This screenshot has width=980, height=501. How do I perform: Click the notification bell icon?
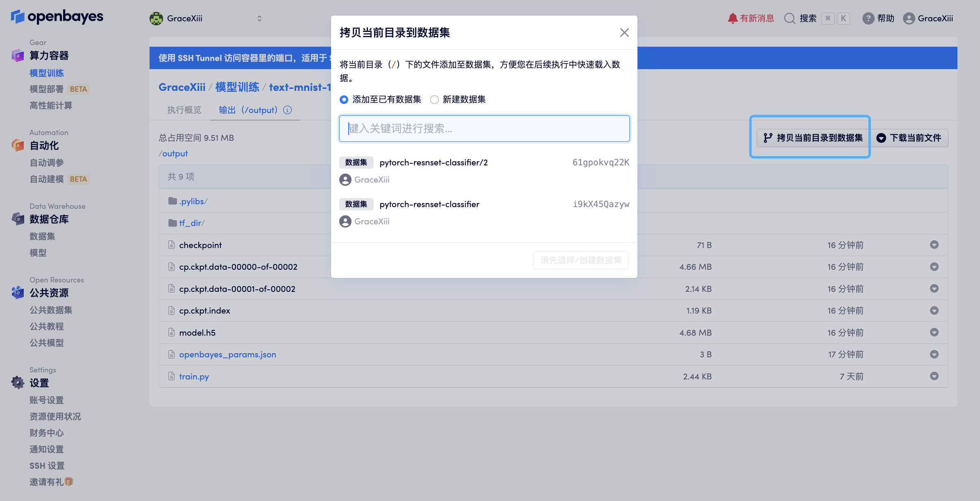[x=732, y=18]
